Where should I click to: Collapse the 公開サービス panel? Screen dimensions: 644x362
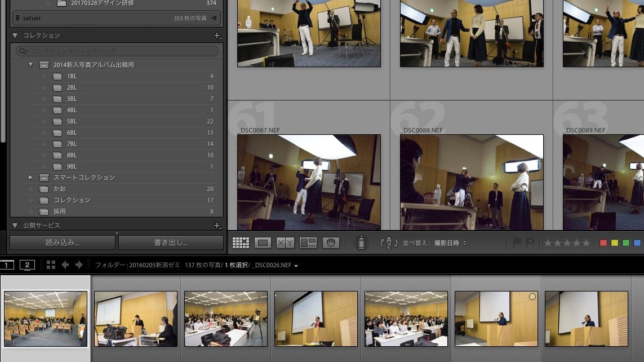click(15, 226)
